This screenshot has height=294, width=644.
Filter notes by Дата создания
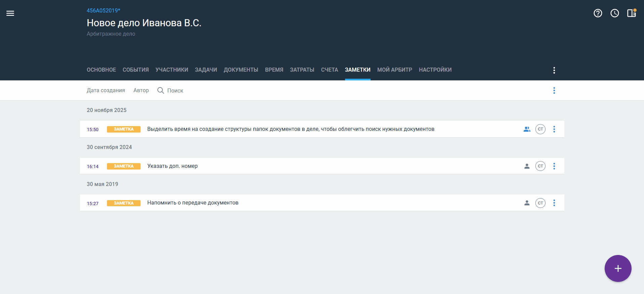(x=106, y=90)
